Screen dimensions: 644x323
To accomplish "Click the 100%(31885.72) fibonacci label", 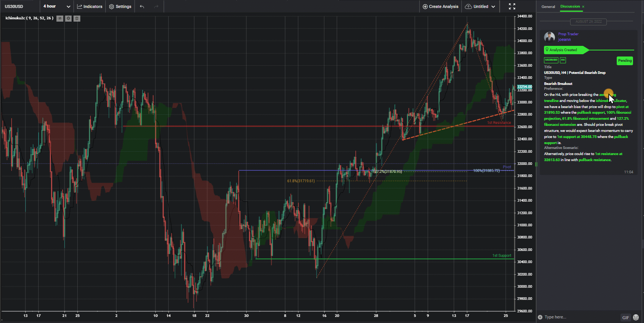I will 486,171.
